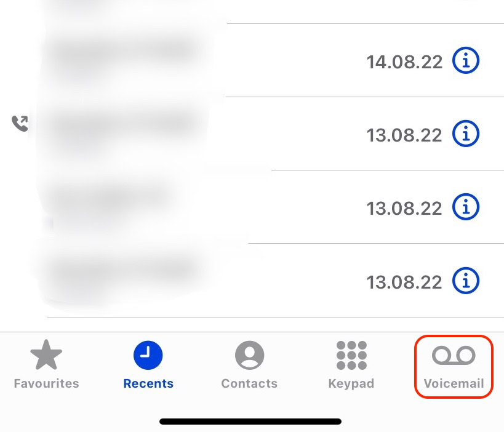Open info for the 14.08.22 call

[466, 60]
